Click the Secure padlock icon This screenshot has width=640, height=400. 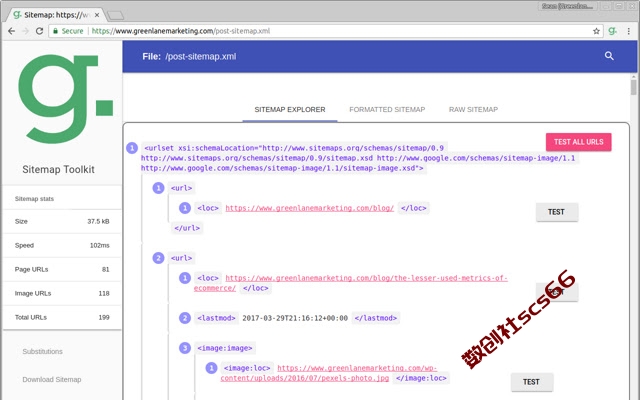click(x=56, y=31)
